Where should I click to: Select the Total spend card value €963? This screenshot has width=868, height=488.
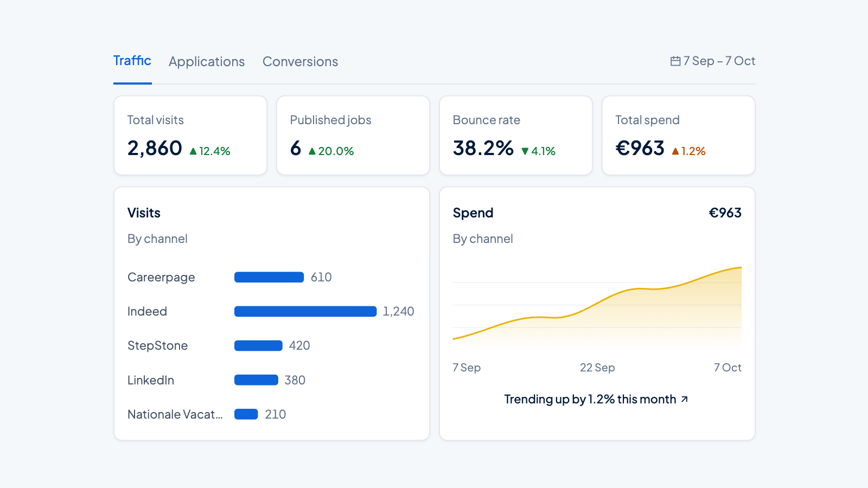640,148
